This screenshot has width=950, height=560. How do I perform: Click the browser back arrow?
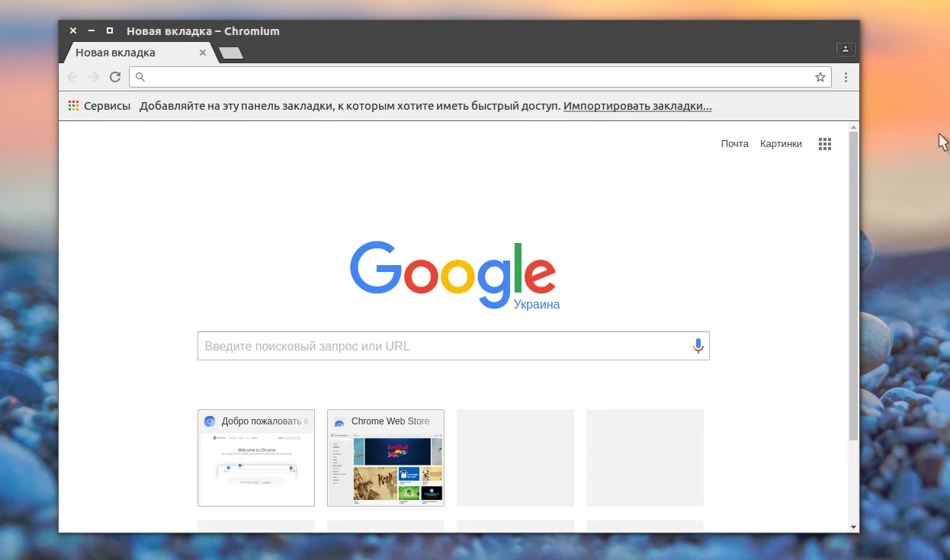(x=73, y=77)
